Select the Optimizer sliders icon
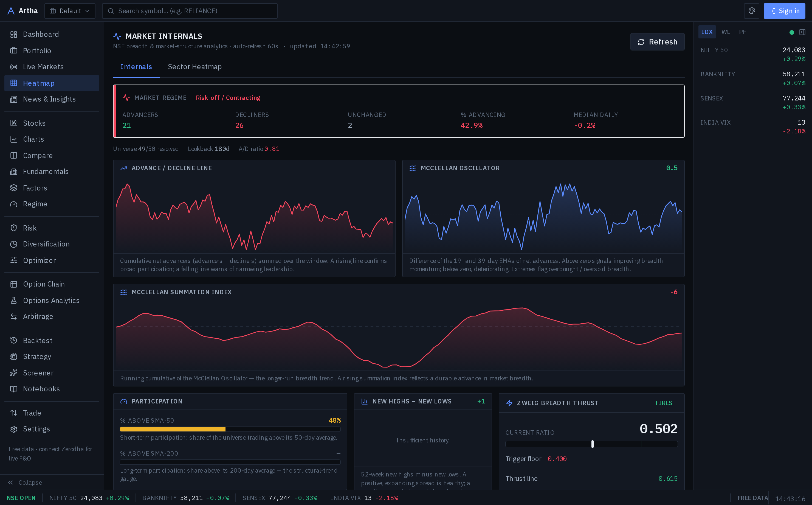 [x=14, y=260]
